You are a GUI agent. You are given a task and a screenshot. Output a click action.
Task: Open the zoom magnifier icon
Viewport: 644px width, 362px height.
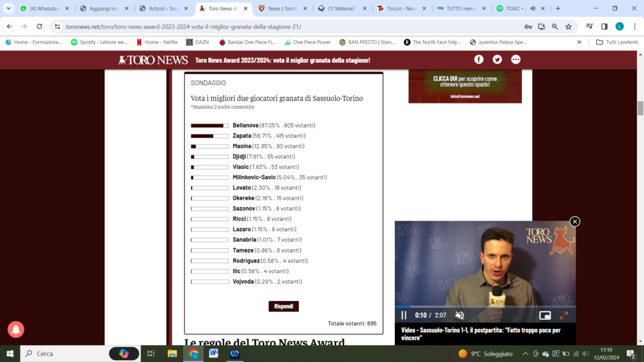555,26
